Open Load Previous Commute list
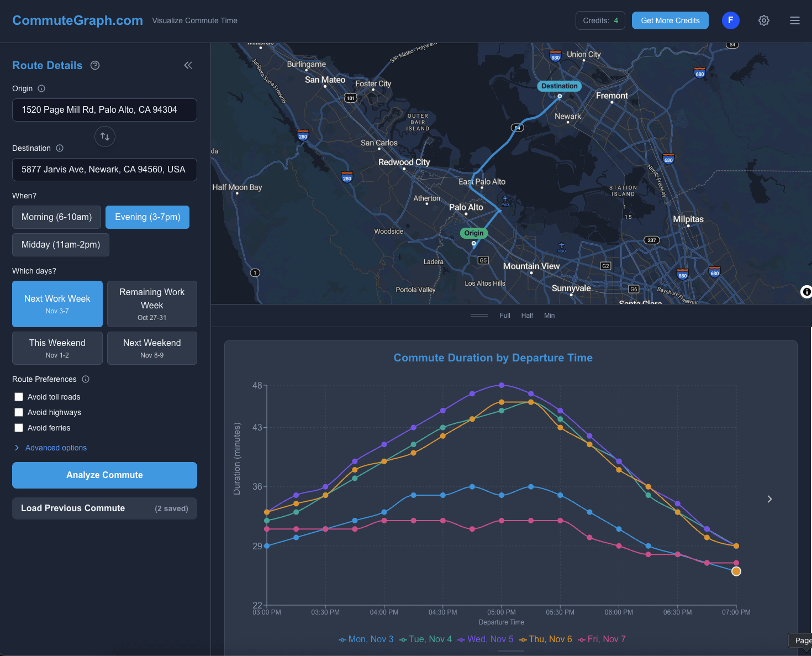The width and height of the screenshot is (812, 656). 104,508
